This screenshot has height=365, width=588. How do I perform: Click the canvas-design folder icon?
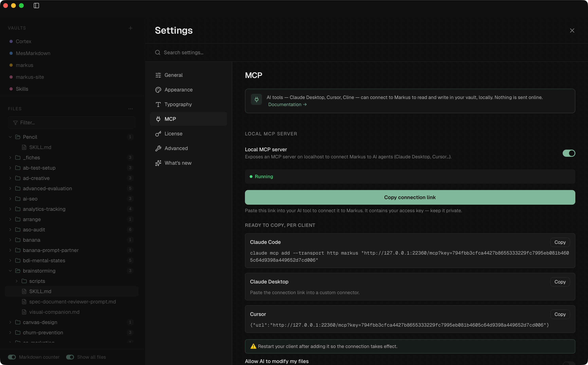[x=18, y=322]
